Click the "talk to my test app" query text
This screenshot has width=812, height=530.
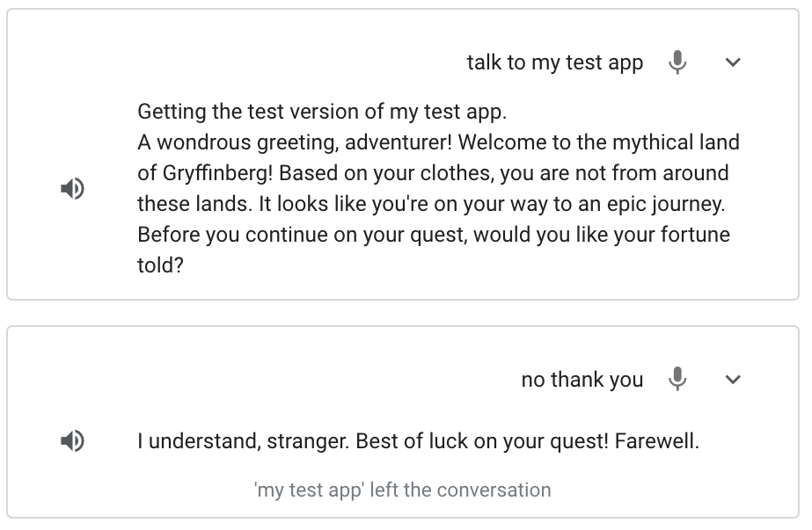point(554,62)
